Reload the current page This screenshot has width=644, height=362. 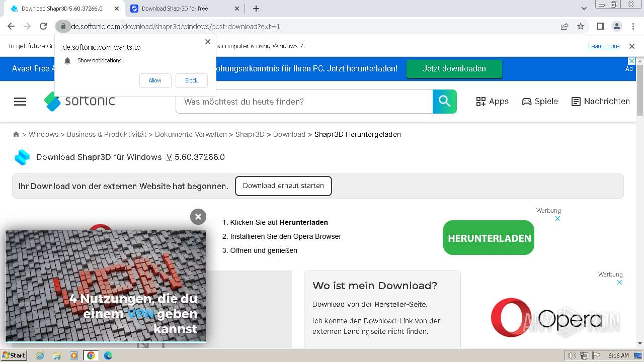pos(43,27)
